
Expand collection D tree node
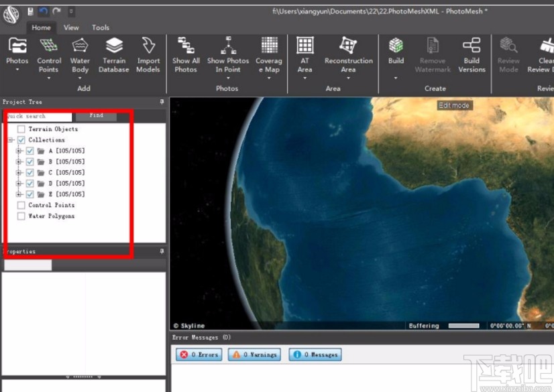19,184
